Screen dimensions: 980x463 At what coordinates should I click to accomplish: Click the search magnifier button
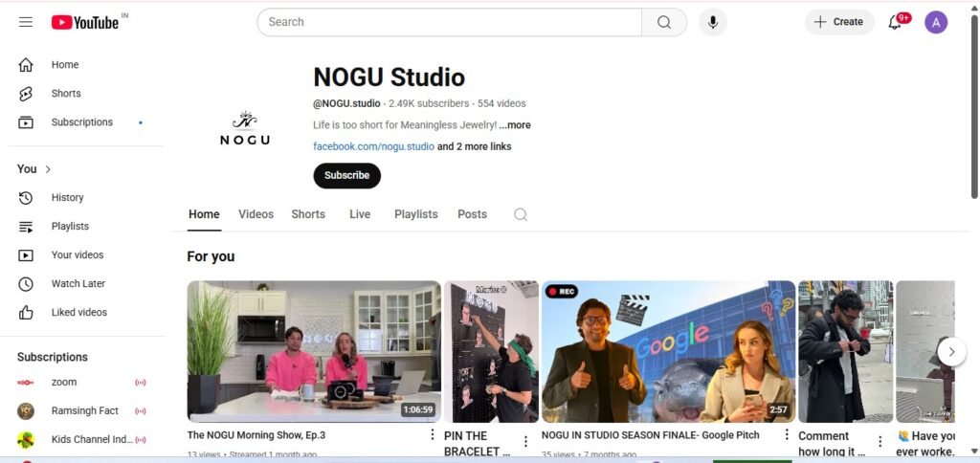click(x=664, y=23)
